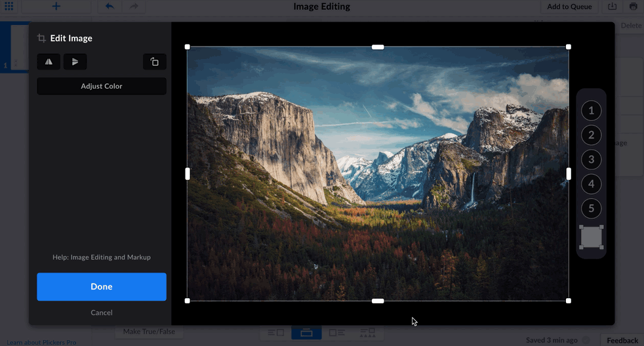Undo the last action
The image size is (644, 346).
pos(110,6)
